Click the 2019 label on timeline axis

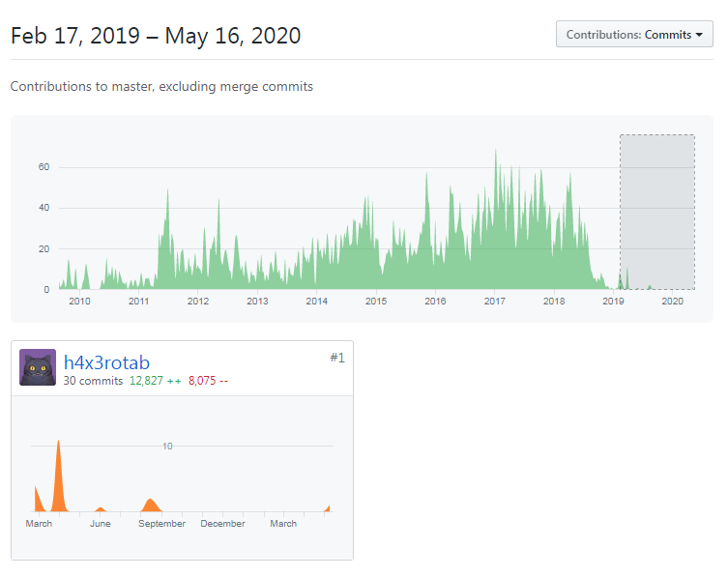613,302
